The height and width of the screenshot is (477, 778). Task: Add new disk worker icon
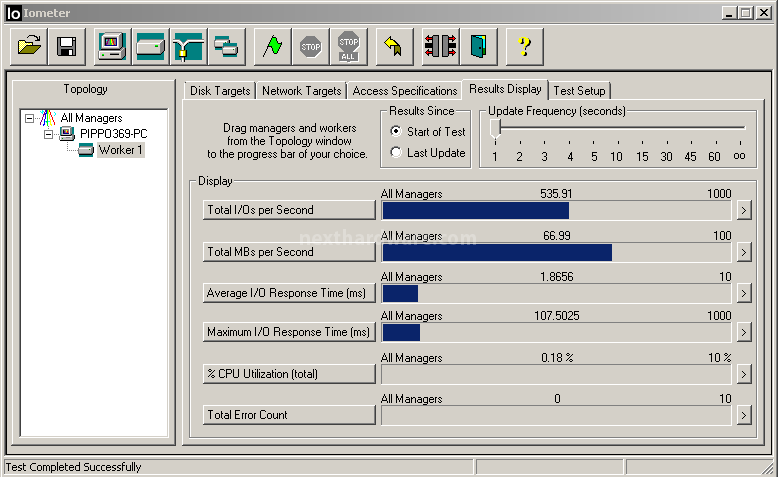click(150, 47)
